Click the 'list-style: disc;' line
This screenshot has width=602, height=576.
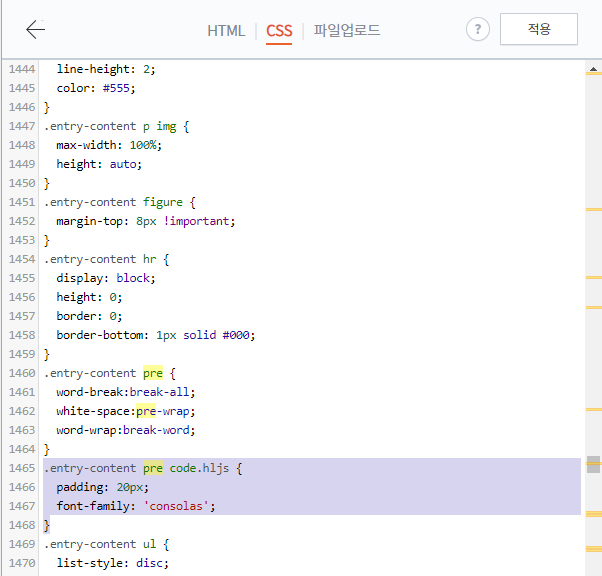pyautogui.click(x=112, y=563)
